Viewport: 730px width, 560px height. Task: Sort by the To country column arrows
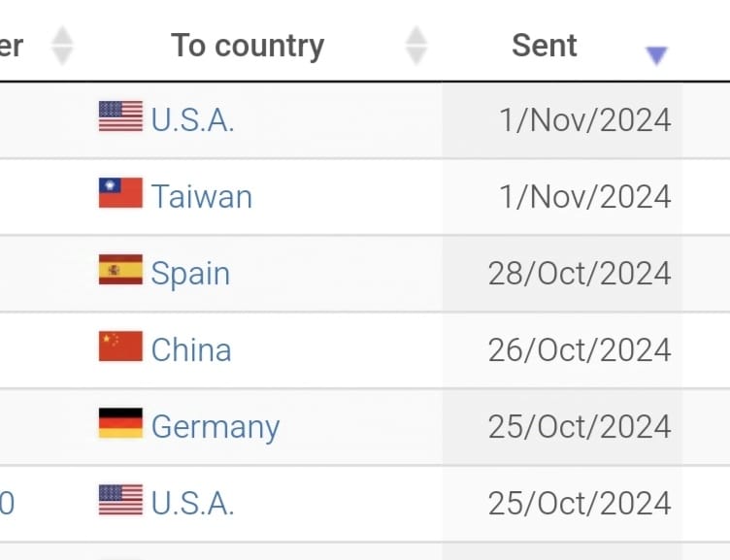(415, 46)
